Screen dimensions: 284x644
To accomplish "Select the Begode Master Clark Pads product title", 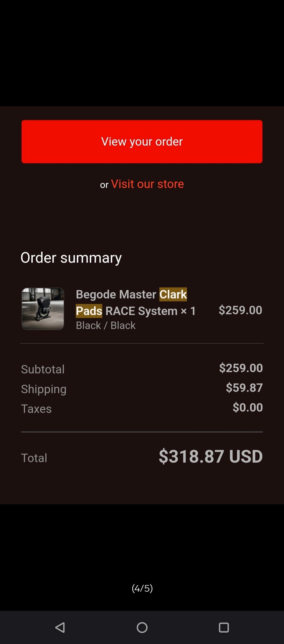I will point(135,302).
